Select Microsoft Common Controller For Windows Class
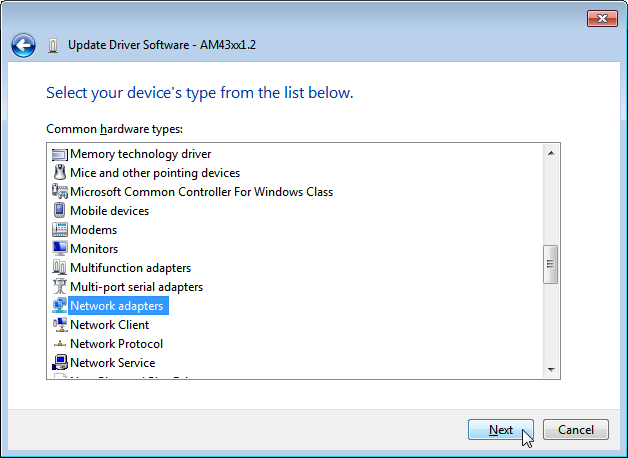 201,192
